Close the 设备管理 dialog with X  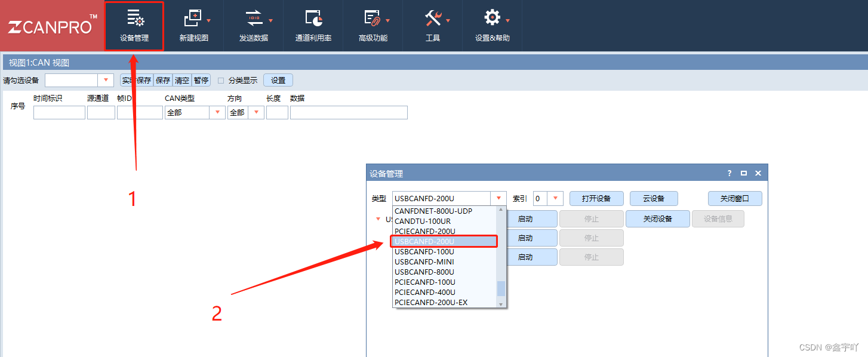click(x=758, y=173)
